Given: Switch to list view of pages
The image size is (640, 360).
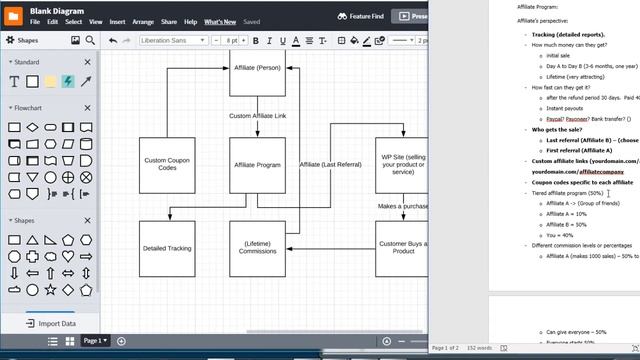Looking at the screenshot, I should click(52, 341).
